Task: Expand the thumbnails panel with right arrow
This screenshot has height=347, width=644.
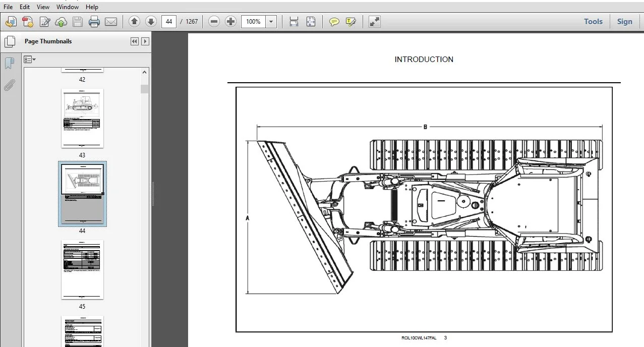Action: coord(145,41)
